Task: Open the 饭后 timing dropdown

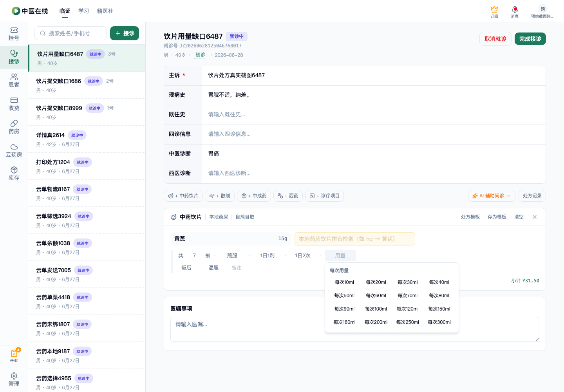Action: coord(186,268)
